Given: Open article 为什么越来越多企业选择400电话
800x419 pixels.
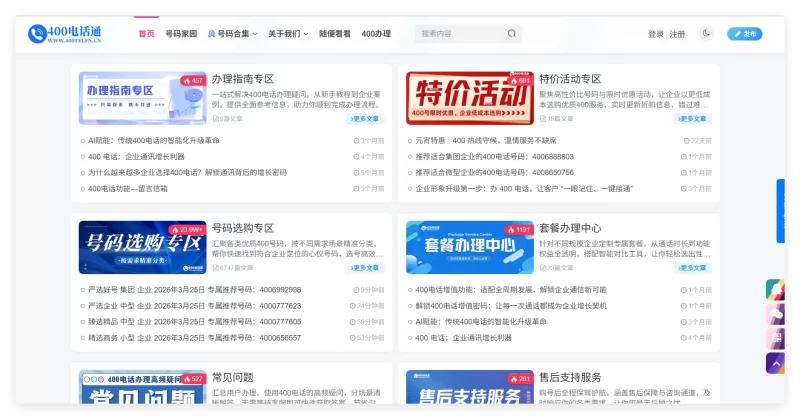Looking at the screenshot, I should [187, 172].
